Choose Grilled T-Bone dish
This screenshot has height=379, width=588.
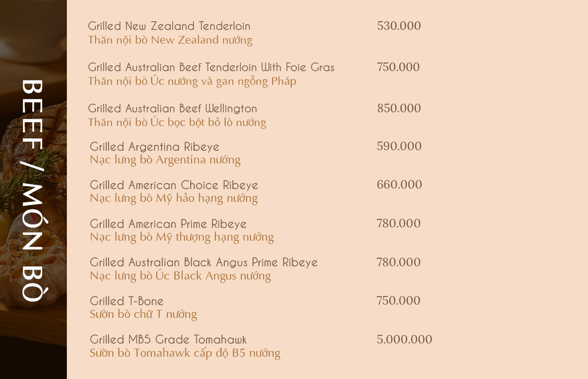pyautogui.click(x=127, y=301)
